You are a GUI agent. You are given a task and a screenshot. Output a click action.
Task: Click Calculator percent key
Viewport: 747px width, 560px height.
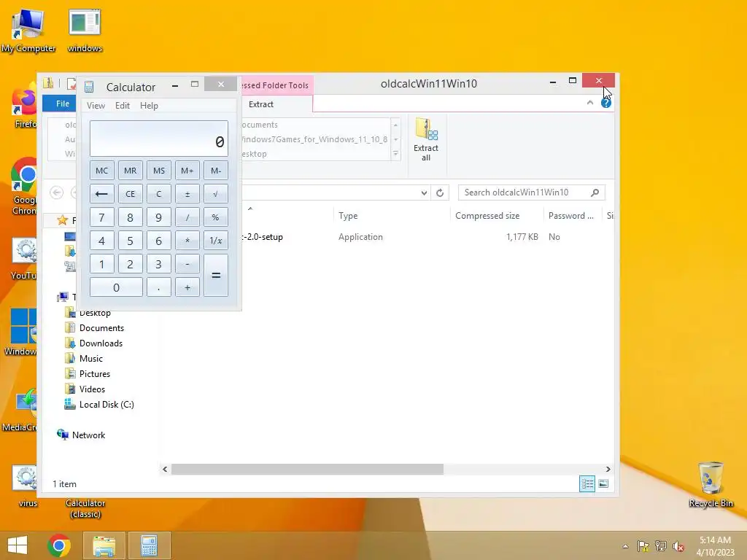[x=216, y=217]
